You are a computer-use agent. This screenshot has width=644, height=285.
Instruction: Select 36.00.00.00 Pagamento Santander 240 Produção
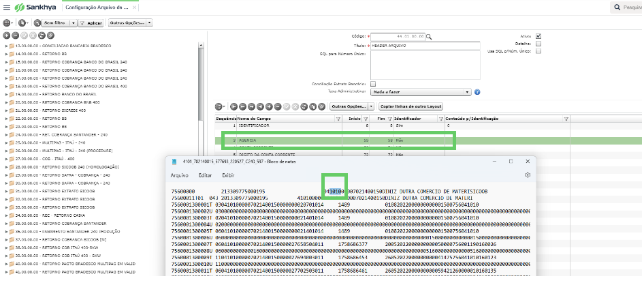pos(67,232)
